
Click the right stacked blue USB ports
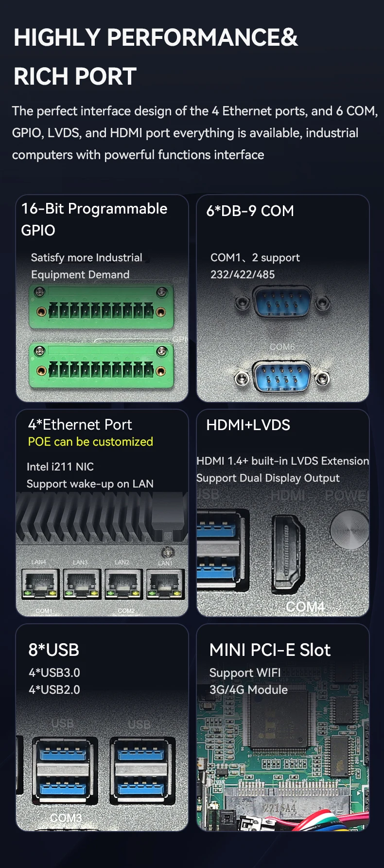point(142,770)
